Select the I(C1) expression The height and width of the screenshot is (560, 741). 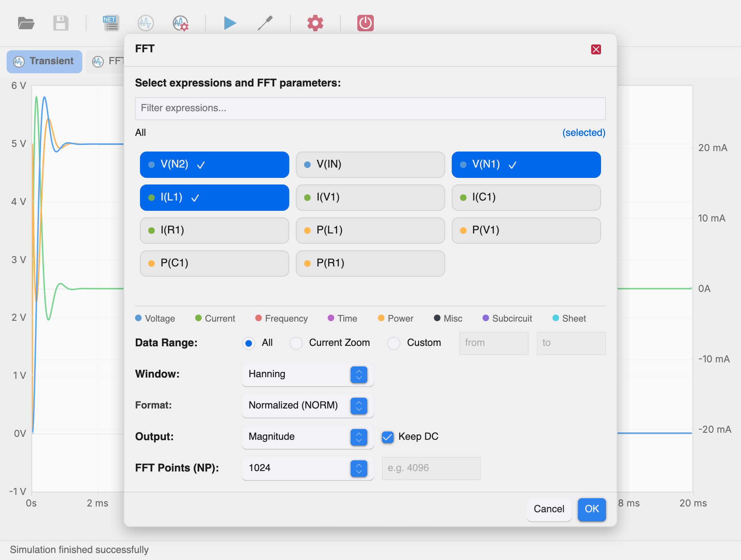526,198
